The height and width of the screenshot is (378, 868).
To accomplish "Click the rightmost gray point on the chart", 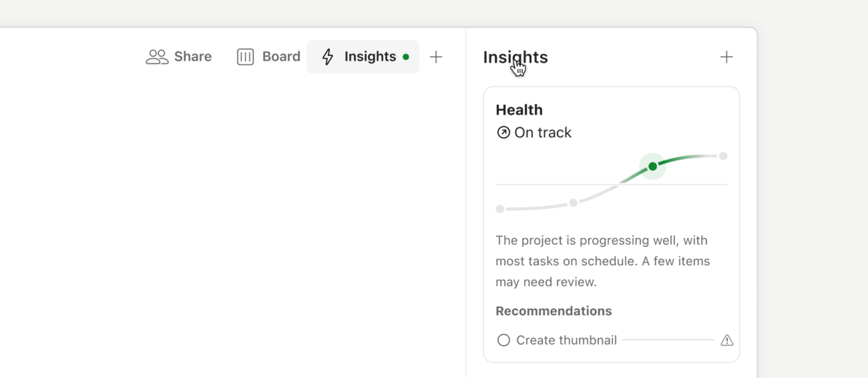I will coord(723,156).
